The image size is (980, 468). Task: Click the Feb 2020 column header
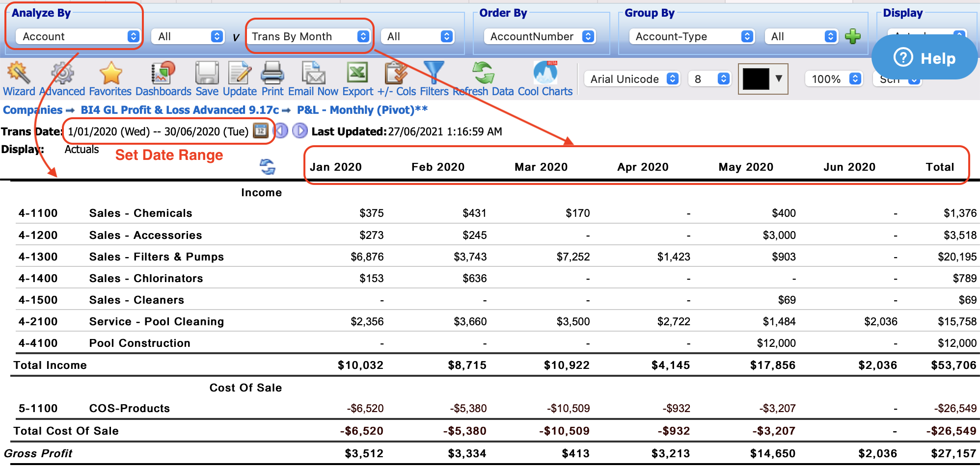(438, 167)
